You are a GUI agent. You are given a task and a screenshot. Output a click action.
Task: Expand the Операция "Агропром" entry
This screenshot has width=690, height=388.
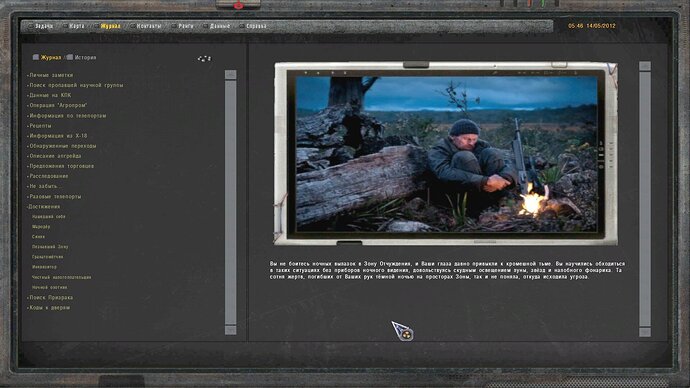pyautogui.click(x=58, y=106)
